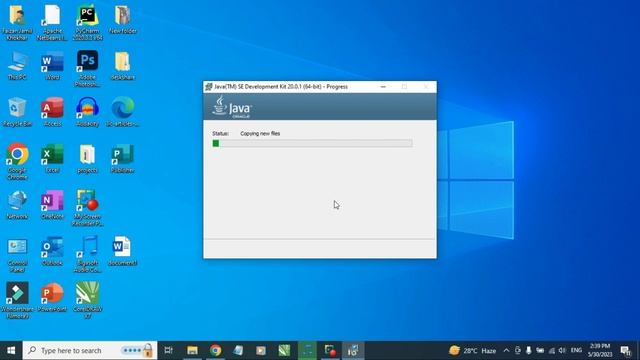Open File Explorer from the taskbar

192,351
